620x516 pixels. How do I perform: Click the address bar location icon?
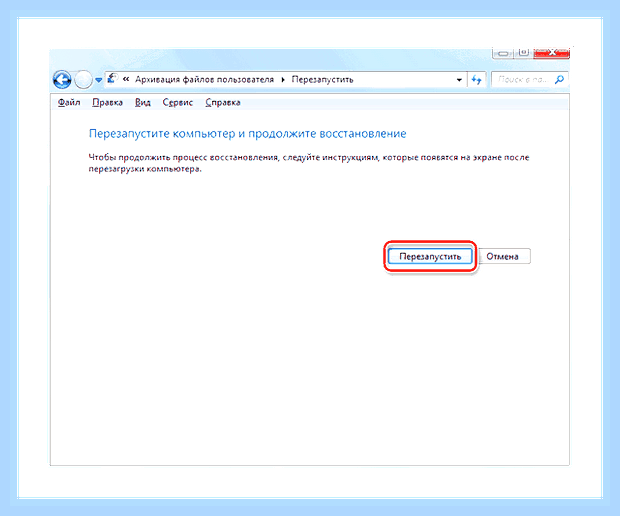coord(113,78)
